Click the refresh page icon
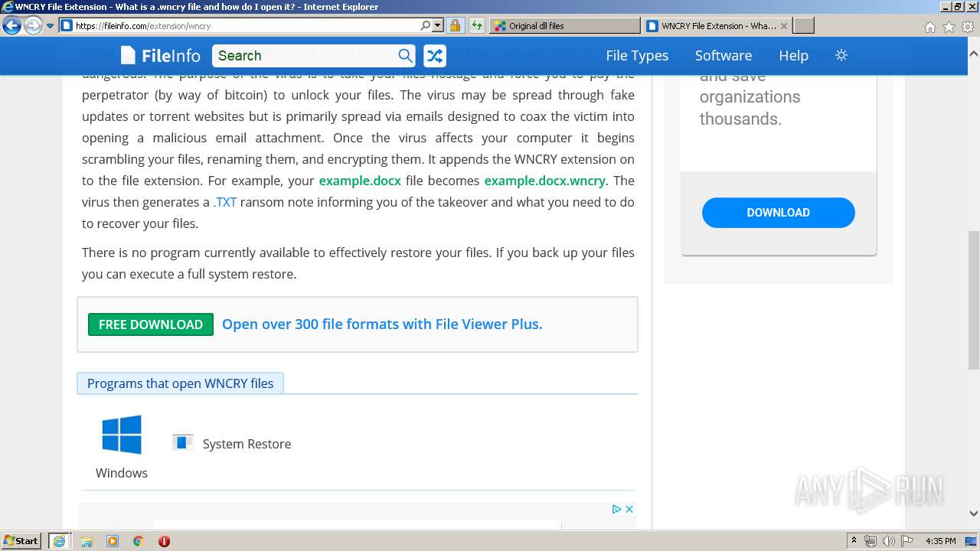The width and height of the screenshot is (980, 551). [x=477, y=26]
